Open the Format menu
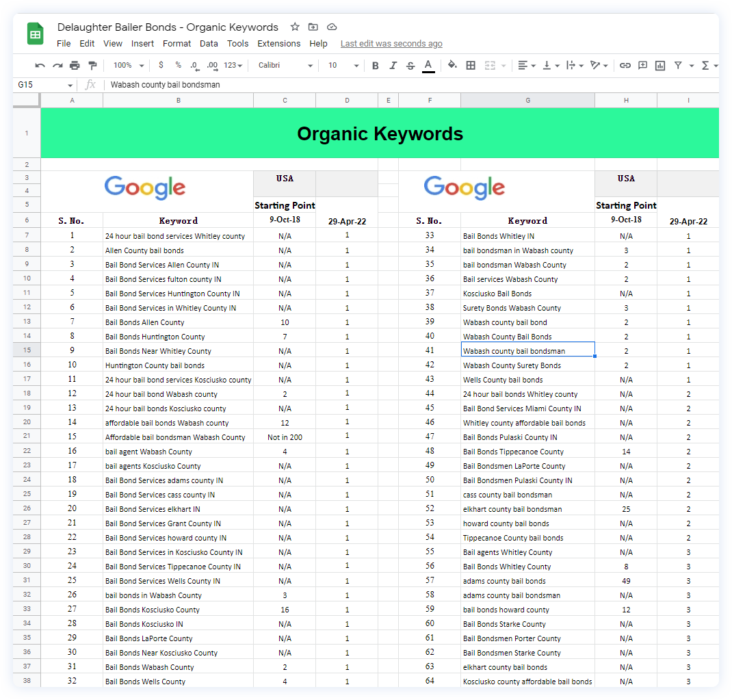The width and height of the screenshot is (732, 700). 177,43
